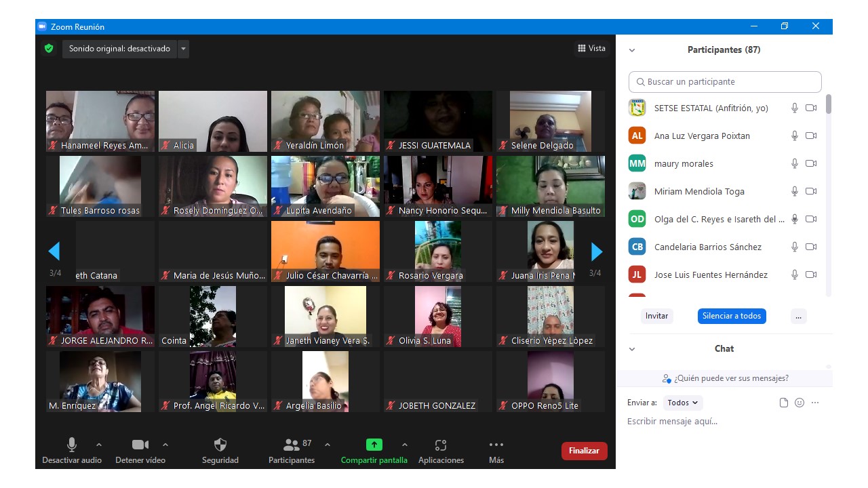Click maury morales microphone icon
868x488 pixels.
point(795,163)
